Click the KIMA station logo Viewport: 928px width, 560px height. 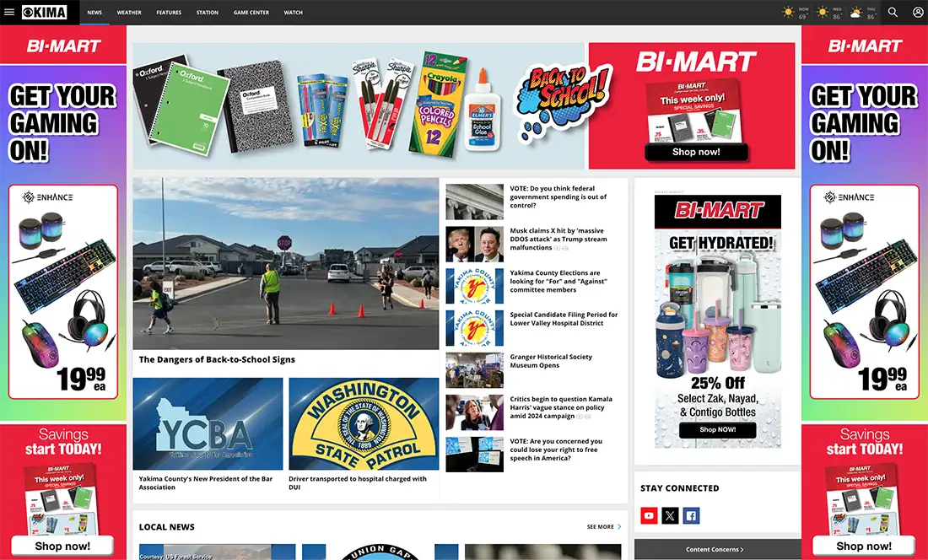pyautogui.click(x=45, y=12)
